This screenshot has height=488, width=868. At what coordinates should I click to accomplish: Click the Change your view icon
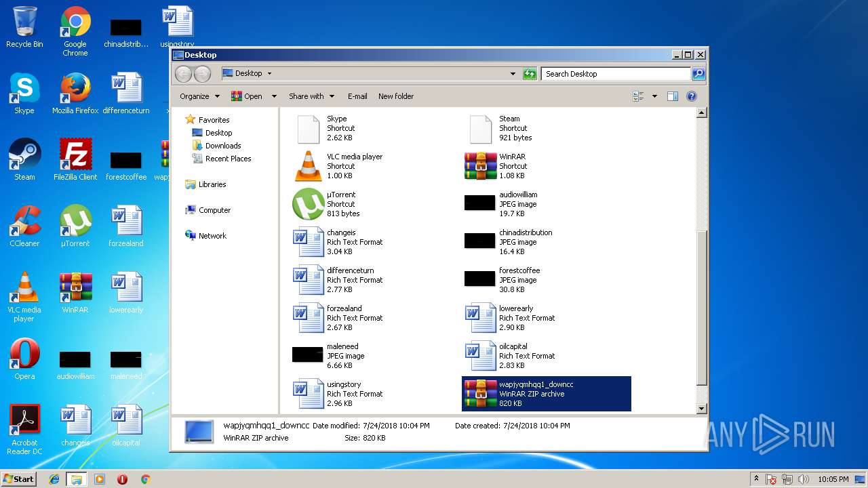(x=638, y=96)
